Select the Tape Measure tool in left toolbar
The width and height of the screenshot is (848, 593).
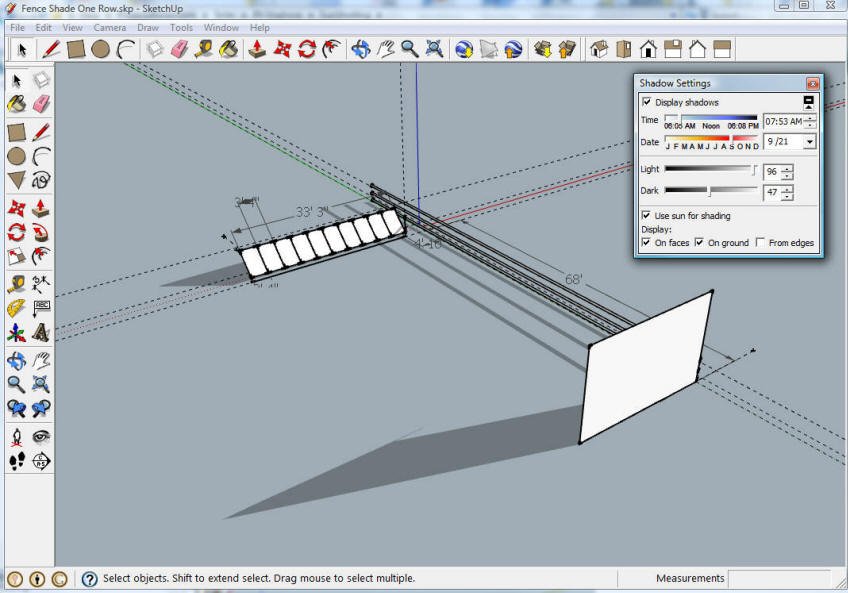coord(16,284)
